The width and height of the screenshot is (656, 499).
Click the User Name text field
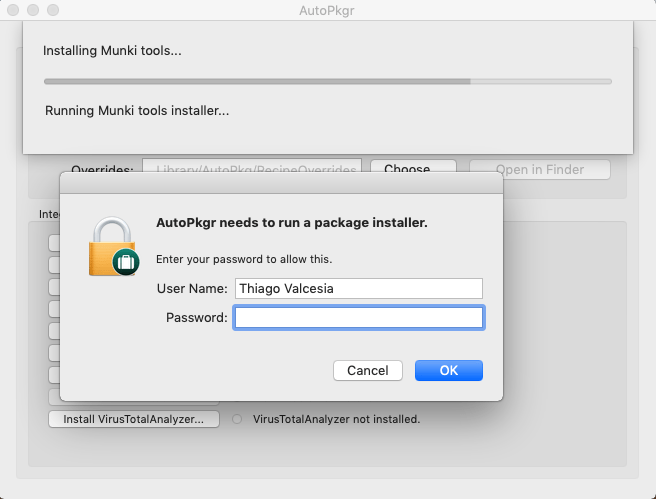coord(358,288)
